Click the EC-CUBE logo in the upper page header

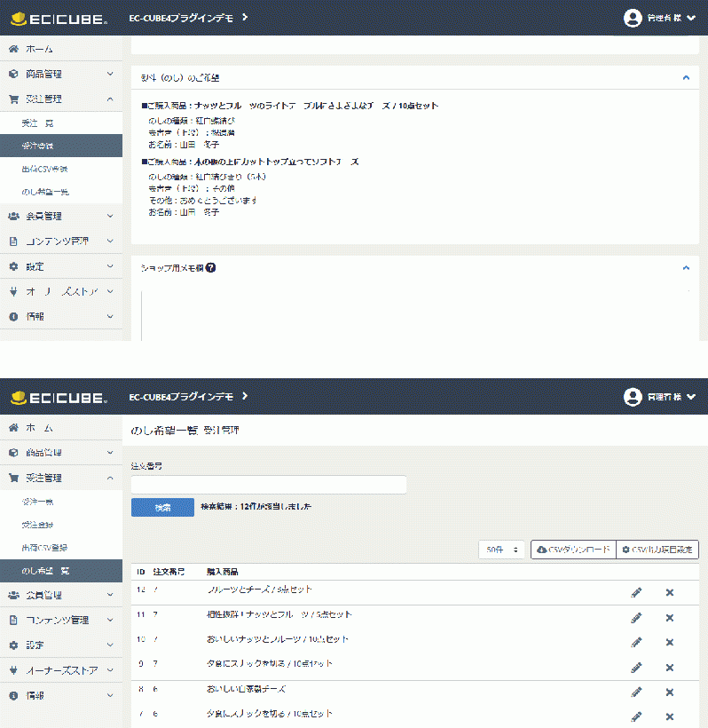59,19
